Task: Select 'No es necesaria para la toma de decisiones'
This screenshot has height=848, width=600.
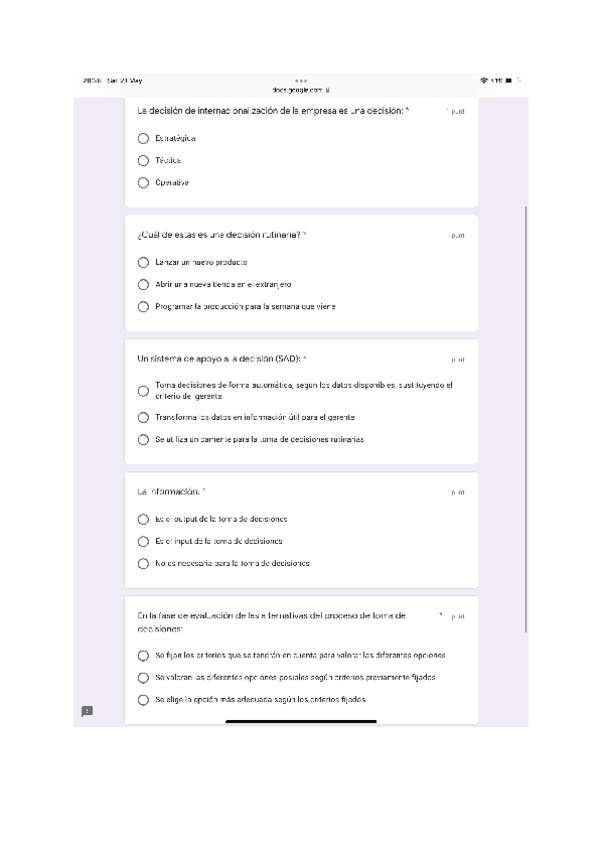Action: coord(143,563)
